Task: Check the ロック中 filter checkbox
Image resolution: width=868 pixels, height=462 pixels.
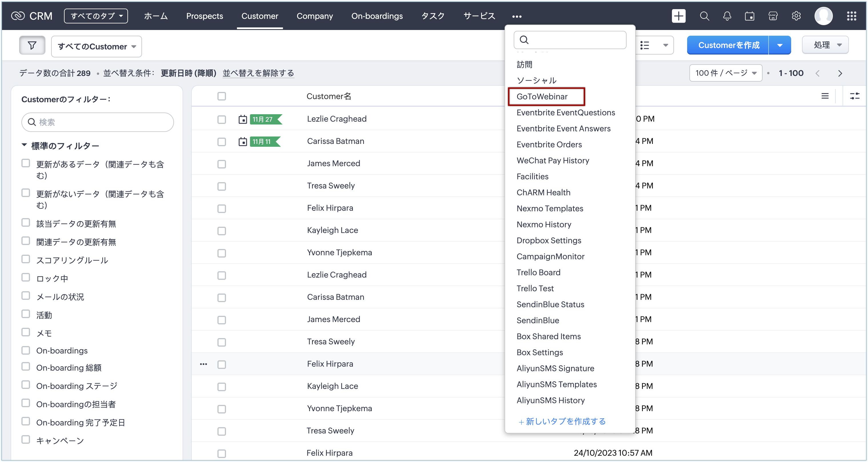Action: click(26, 278)
